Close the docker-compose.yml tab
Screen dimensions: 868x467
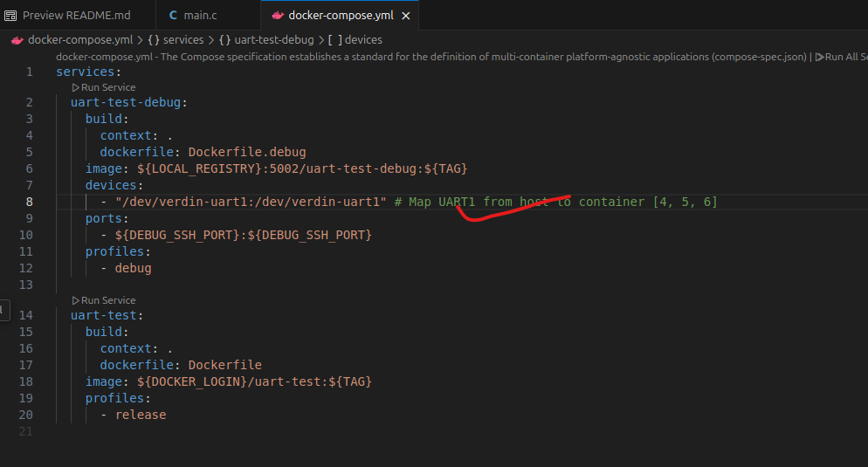point(404,16)
